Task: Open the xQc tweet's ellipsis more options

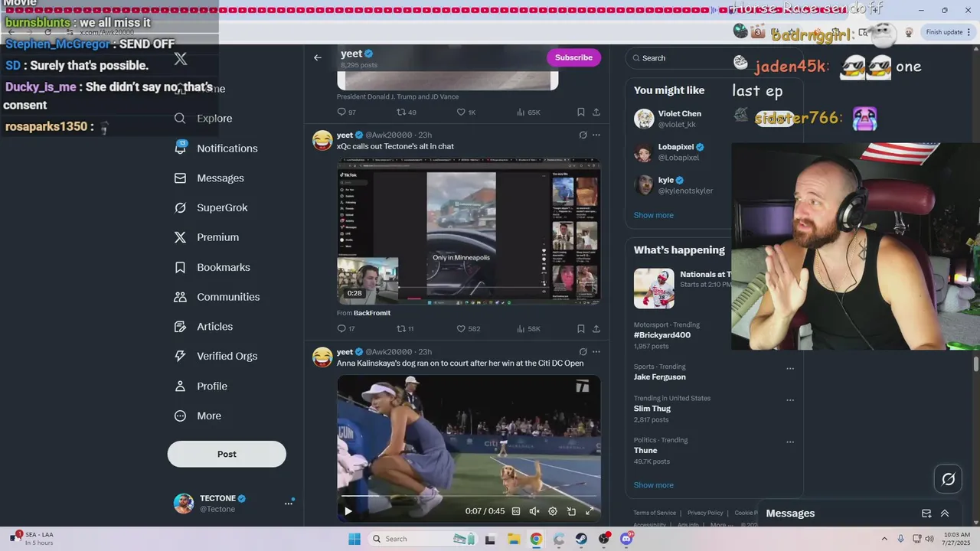Action: pyautogui.click(x=596, y=135)
